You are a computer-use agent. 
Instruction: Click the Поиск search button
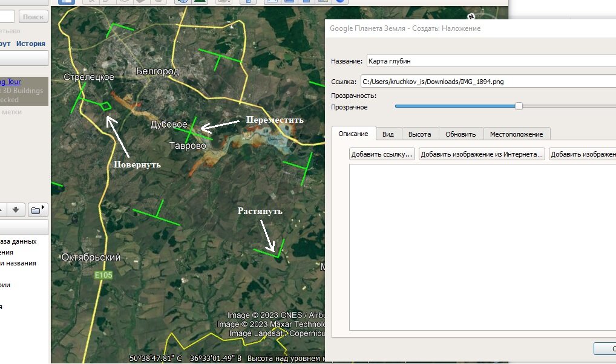pos(33,17)
